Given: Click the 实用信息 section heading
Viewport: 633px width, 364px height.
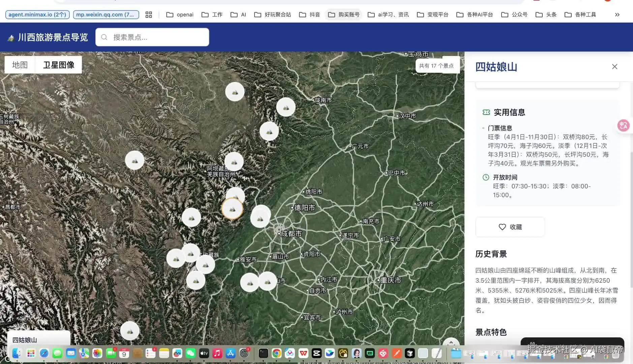Looking at the screenshot, I should click(x=509, y=112).
